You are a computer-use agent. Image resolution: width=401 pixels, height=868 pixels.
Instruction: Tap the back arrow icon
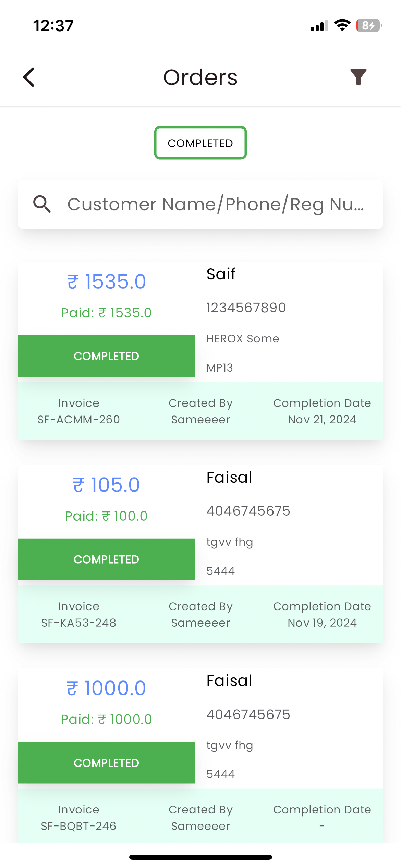point(29,77)
